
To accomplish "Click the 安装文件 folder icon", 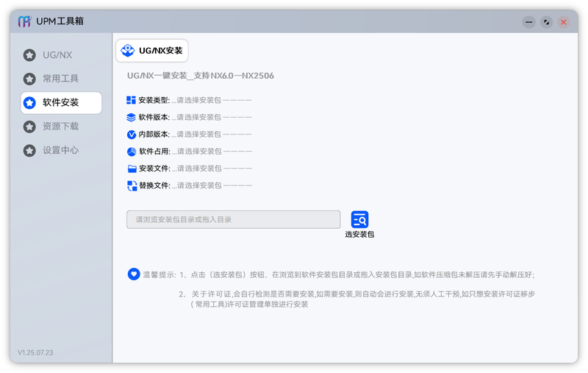I will (x=132, y=168).
